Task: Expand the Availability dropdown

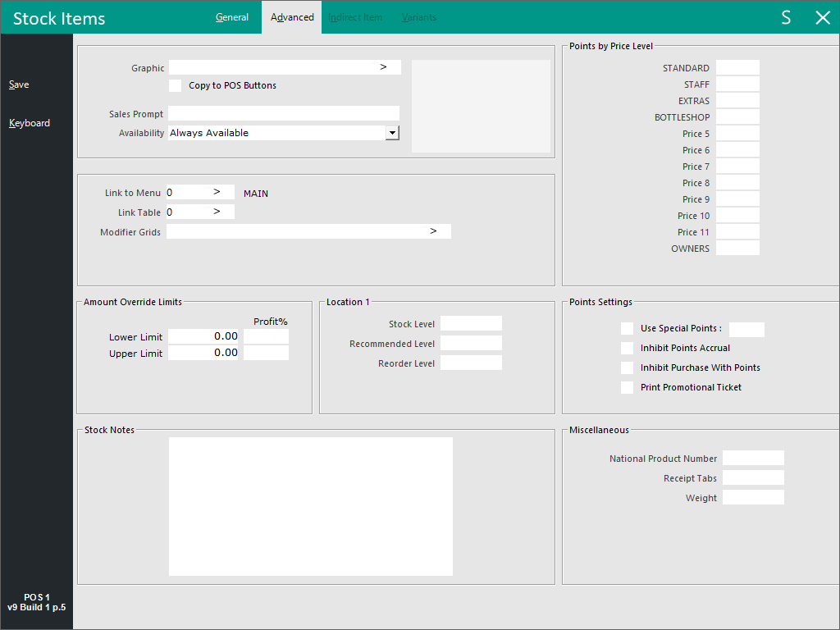Action: tap(392, 133)
